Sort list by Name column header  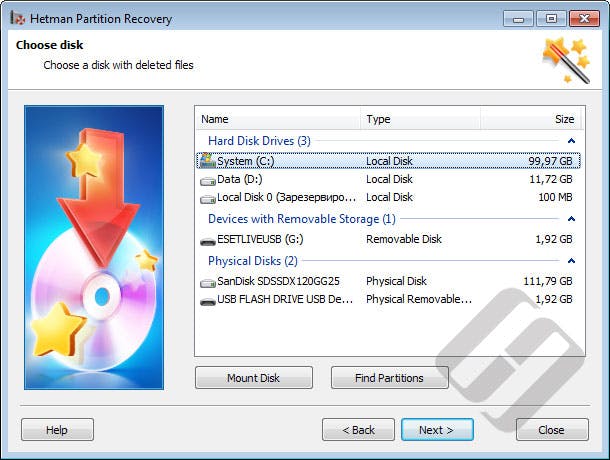point(278,119)
